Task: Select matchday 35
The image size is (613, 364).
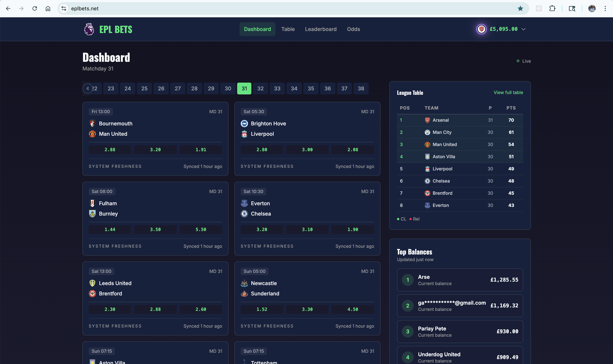Action: 311,88
